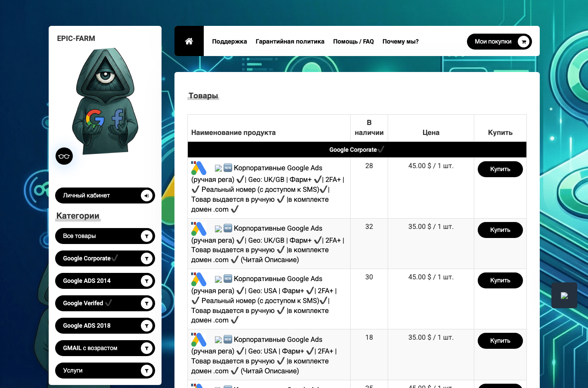Click the filter icon on Google Verifed
588x388 pixels.
146,304
